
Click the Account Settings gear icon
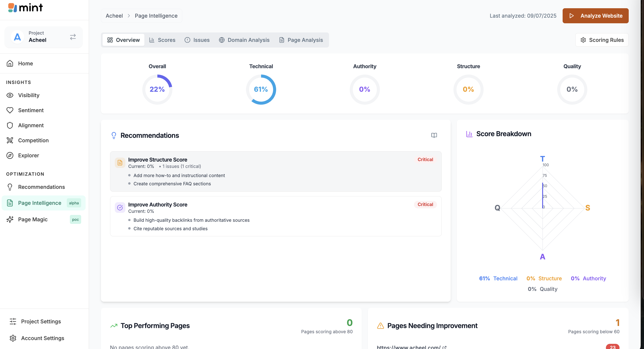[13, 338]
